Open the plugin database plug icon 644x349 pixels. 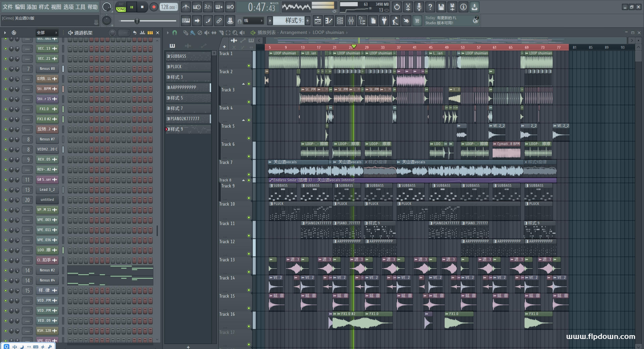tap(384, 21)
